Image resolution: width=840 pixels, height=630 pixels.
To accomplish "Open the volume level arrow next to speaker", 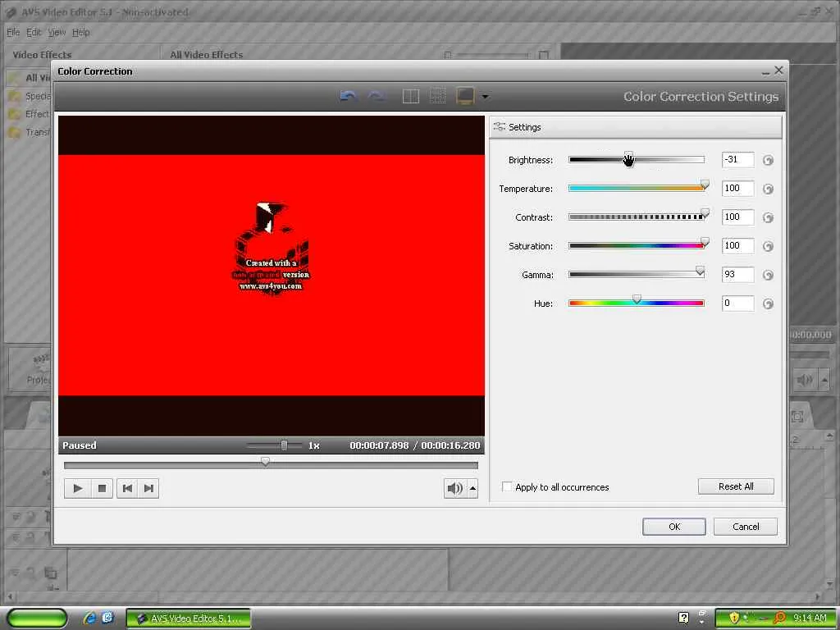I will (x=472, y=488).
